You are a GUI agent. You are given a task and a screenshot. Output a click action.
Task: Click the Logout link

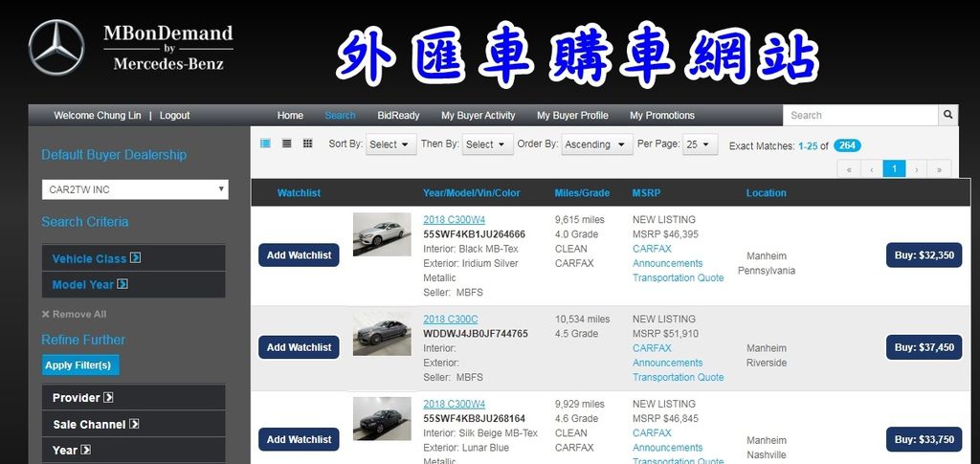174,115
